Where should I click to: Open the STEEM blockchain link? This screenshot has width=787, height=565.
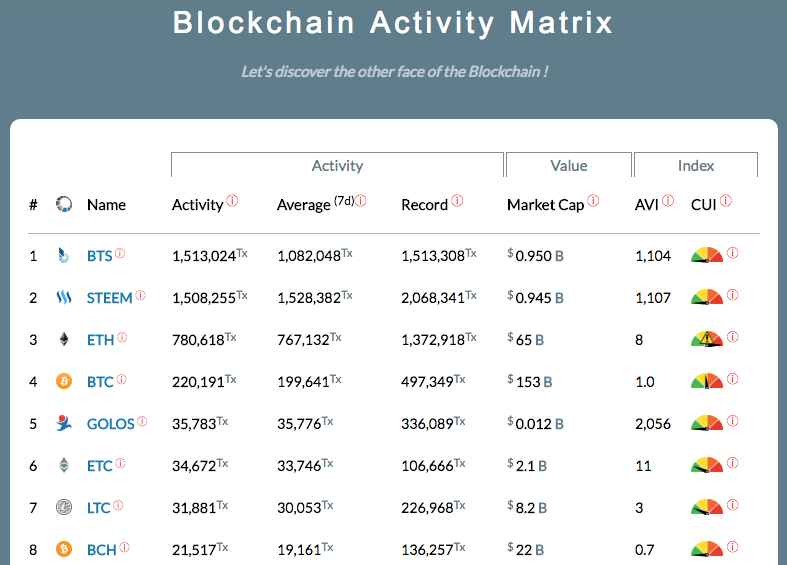click(x=109, y=298)
